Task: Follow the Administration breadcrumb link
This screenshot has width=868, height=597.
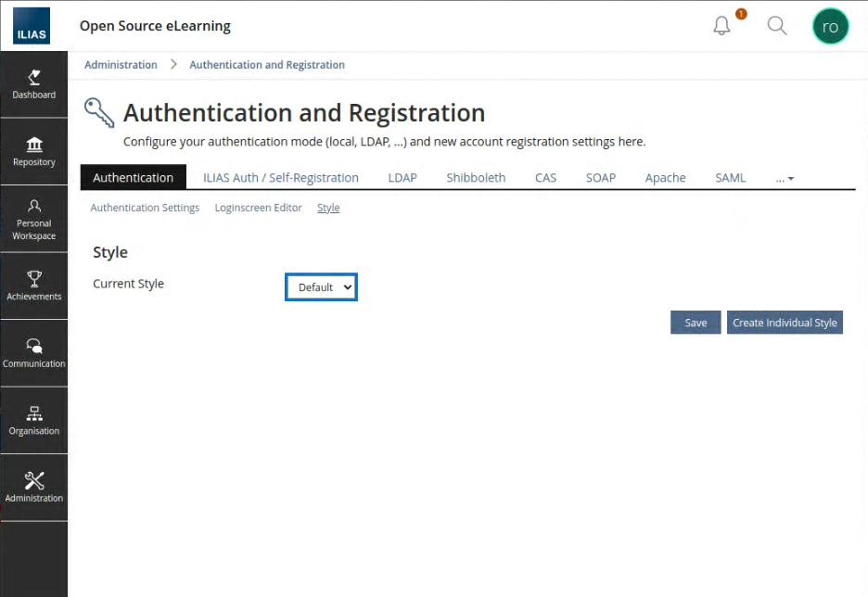Action: 121,65
